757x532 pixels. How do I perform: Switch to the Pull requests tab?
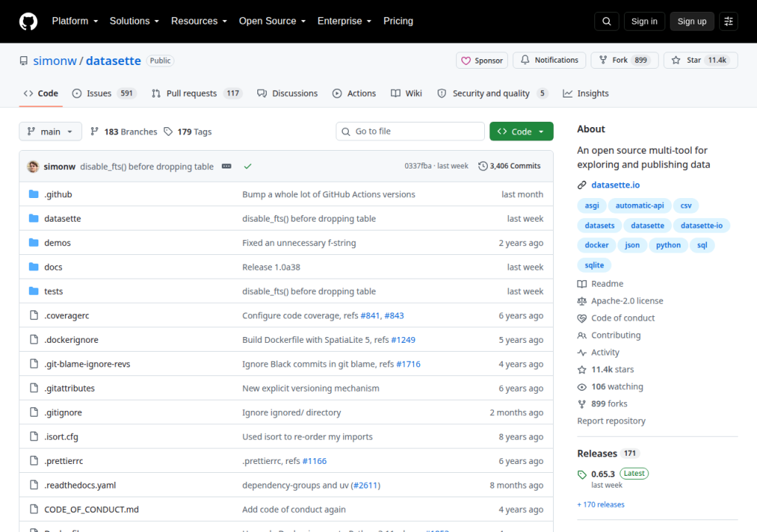[196, 93]
